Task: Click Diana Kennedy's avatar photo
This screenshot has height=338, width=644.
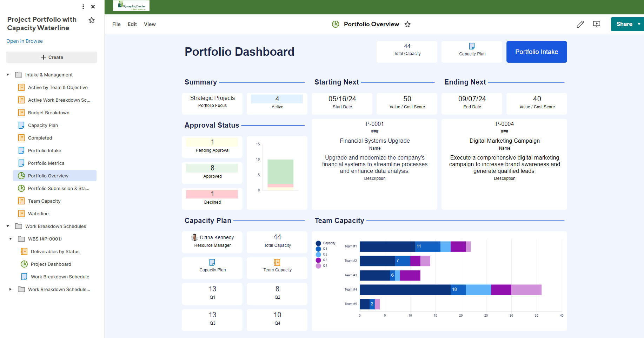Action: [x=194, y=237]
